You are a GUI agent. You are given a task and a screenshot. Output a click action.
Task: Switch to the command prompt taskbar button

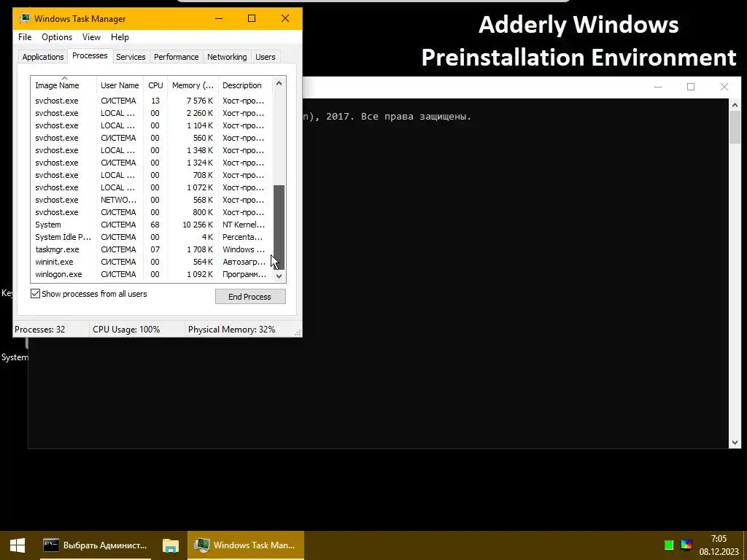(x=96, y=545)
